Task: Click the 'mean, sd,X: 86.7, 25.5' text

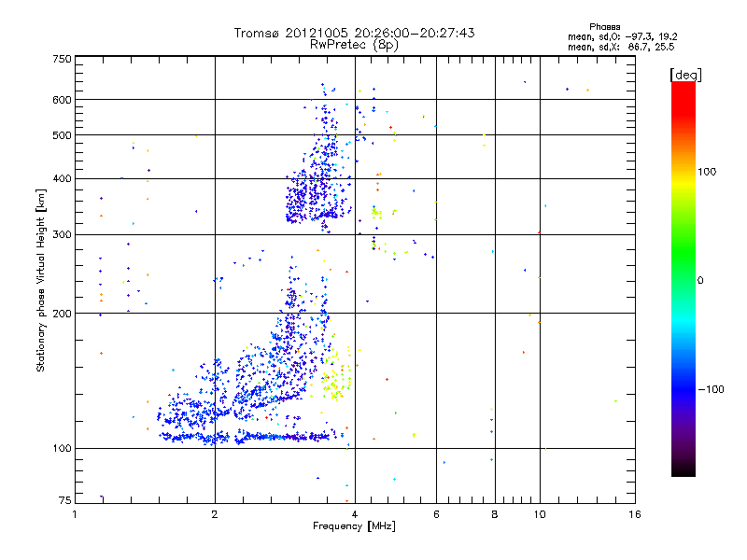Action: (x=621, y=47)
